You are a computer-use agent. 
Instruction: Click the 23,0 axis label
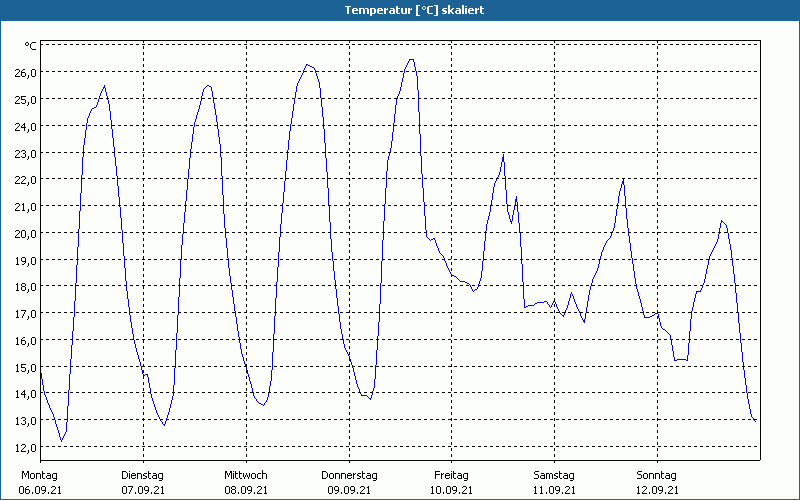tap(26, 153)
